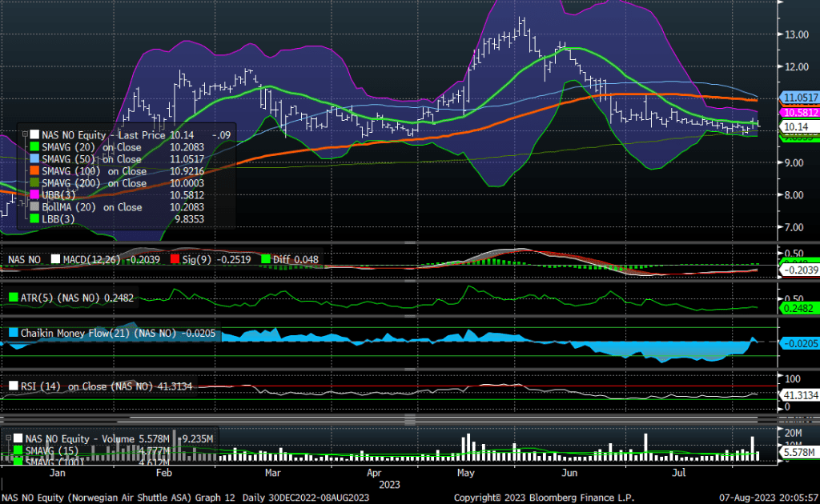Click the green Diff legend swatch
820x504 pixels.
click(x=266, y=259)
